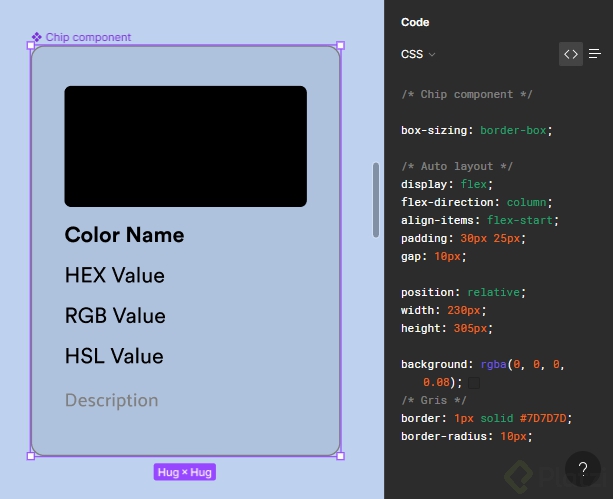Click the rgba background color swatch

pyautogui.click(x=474, y=382)
